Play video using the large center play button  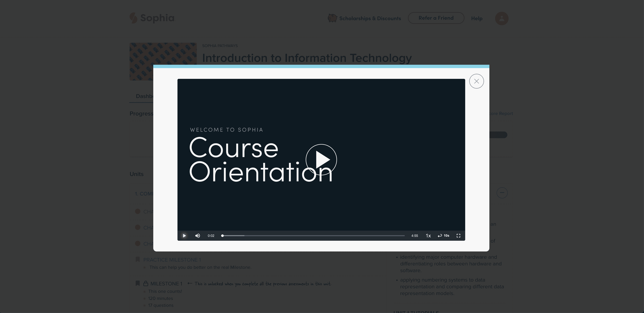[321, 160]
